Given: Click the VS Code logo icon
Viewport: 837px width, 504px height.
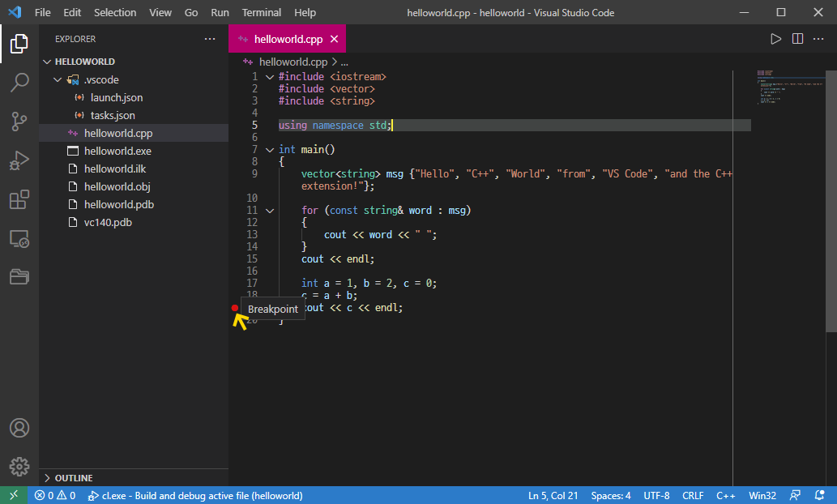Looking at the screenshot, I should click(x=15, y=11).
